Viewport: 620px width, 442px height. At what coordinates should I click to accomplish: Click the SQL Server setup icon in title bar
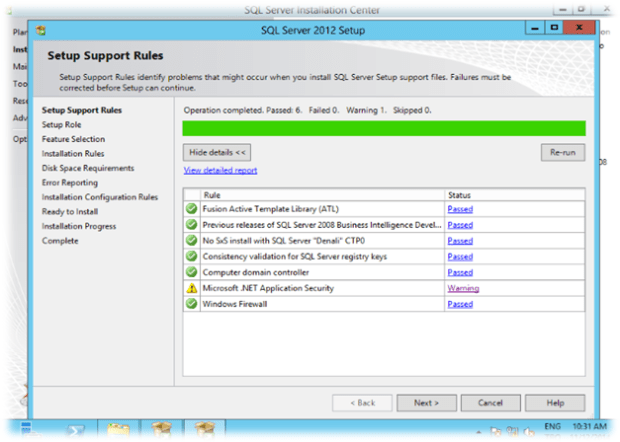tap(41, 30)
